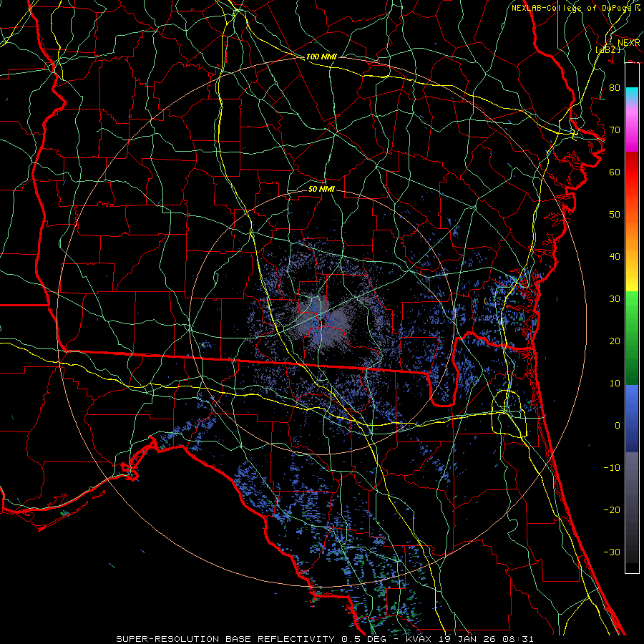Click the 20 value on the dBZ scale

point(615,341)
